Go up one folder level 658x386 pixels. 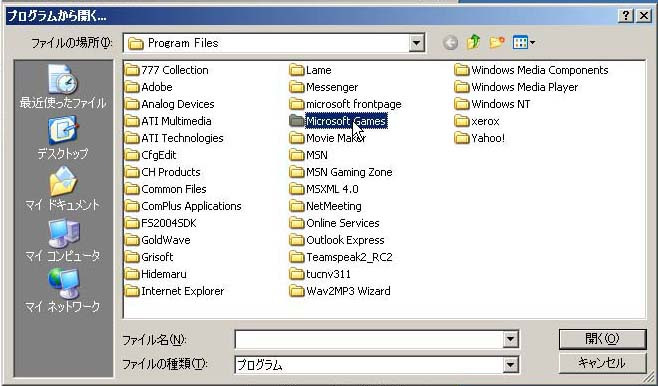473,42
